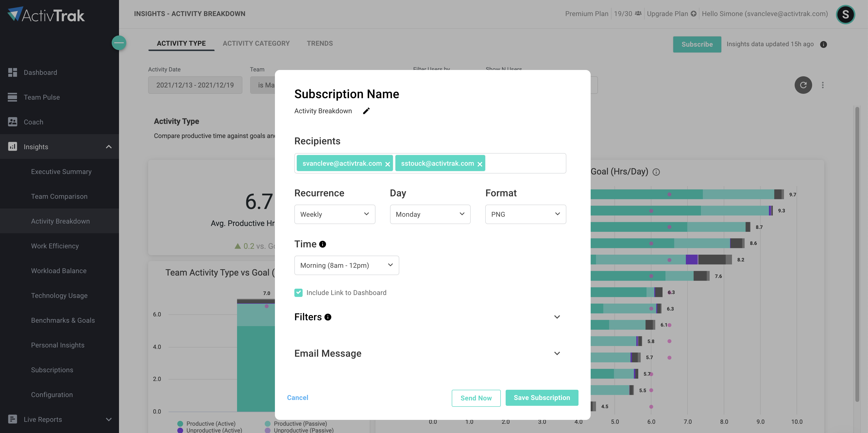Click the Send Now button
Viewport: 868px width, 433px height.
point(476,398)
